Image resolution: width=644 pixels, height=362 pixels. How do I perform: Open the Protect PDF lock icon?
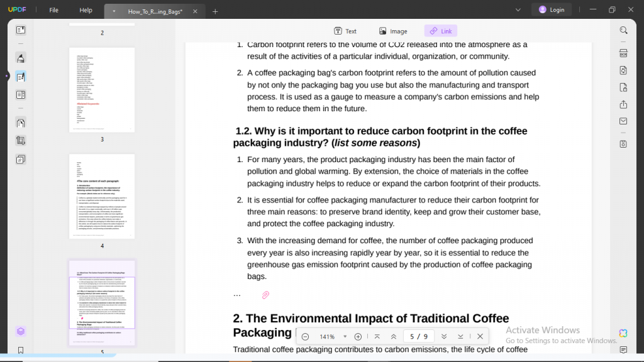(623, 87)
